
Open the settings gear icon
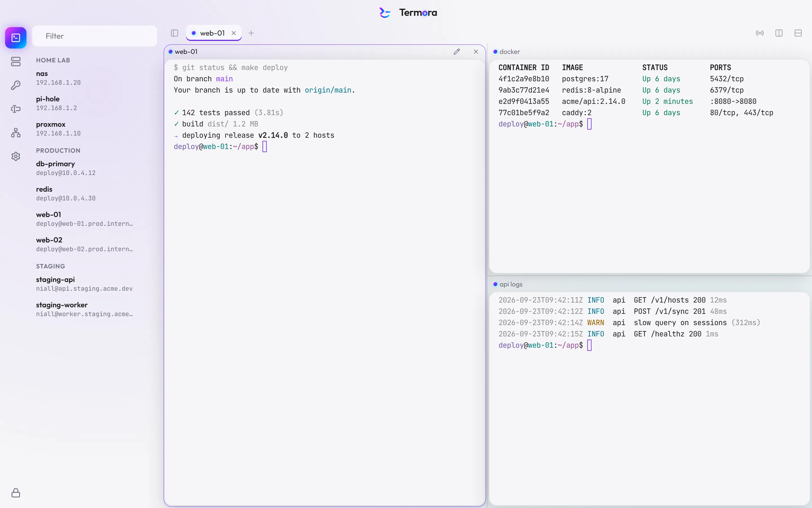click(x=16, y=156)
